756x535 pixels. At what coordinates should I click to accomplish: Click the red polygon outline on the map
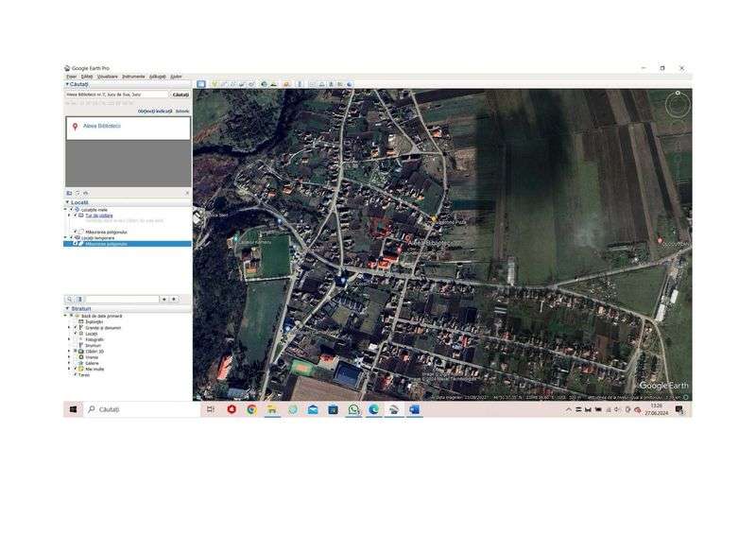click(x=381, y=227)
